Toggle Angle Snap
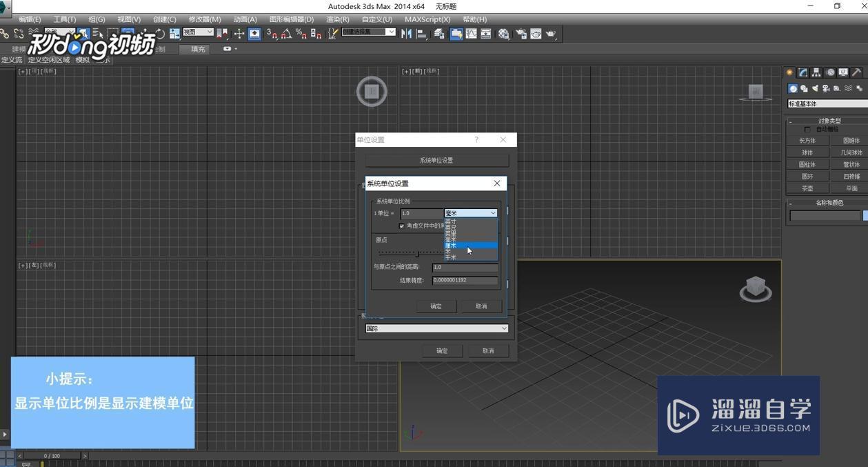The image size is (868, 467). (286, 33)
